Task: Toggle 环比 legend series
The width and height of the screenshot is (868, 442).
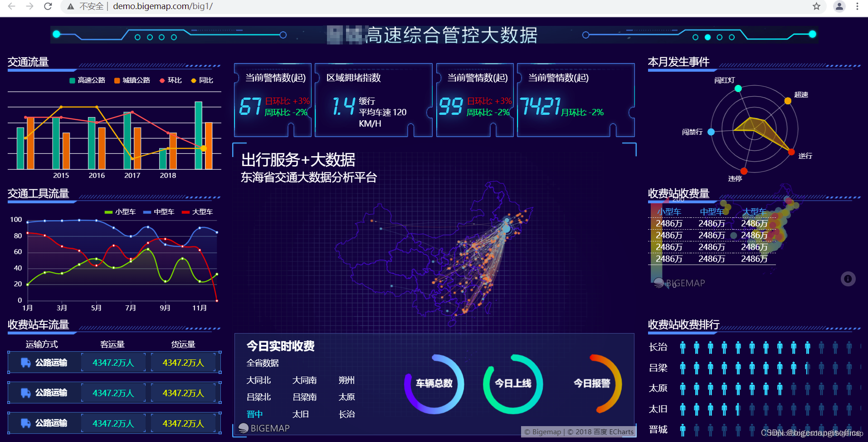Action: [x=171, y=80]
